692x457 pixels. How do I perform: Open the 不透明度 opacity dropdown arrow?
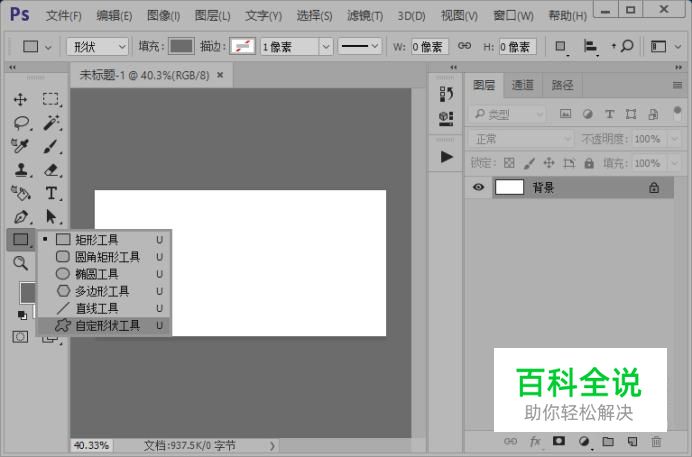tap(675, 139)
